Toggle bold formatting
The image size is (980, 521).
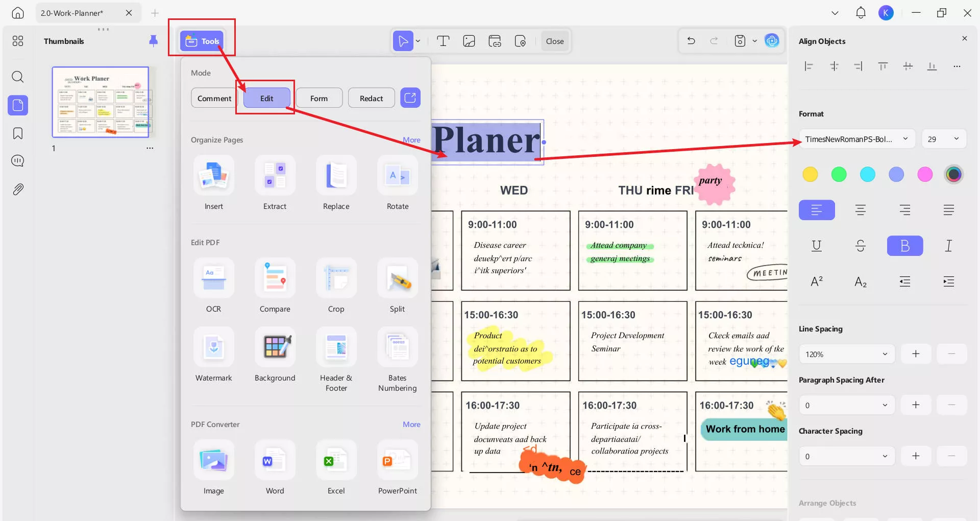click(x=905, y=246)
